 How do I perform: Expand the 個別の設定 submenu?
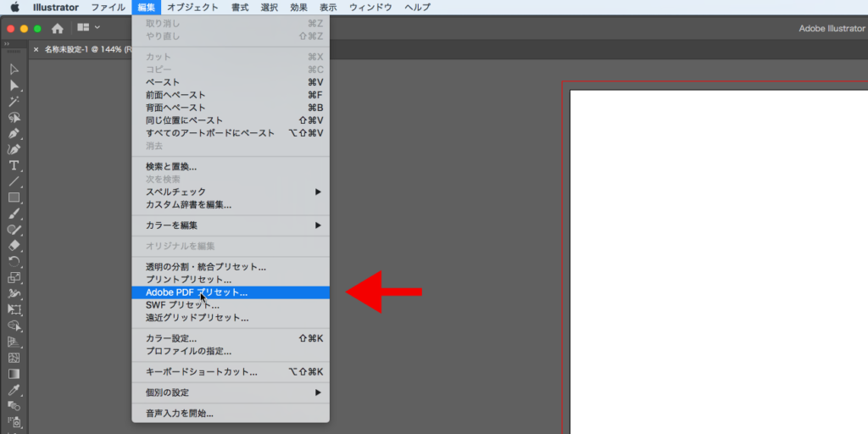[x=318, y=392]
